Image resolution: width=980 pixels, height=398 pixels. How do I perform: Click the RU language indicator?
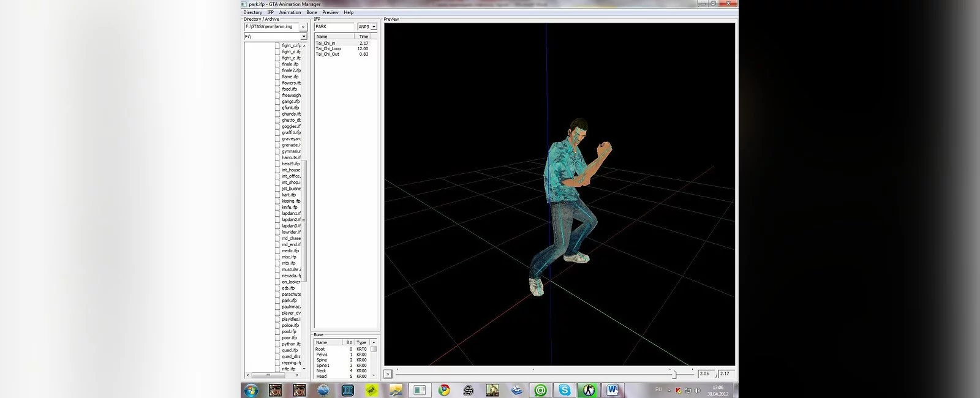tap(658, 389)
